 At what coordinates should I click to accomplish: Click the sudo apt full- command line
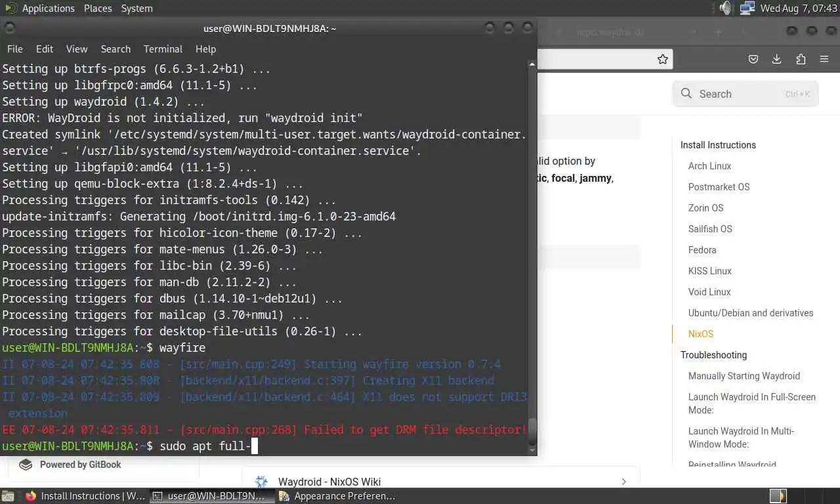(205, 446)
